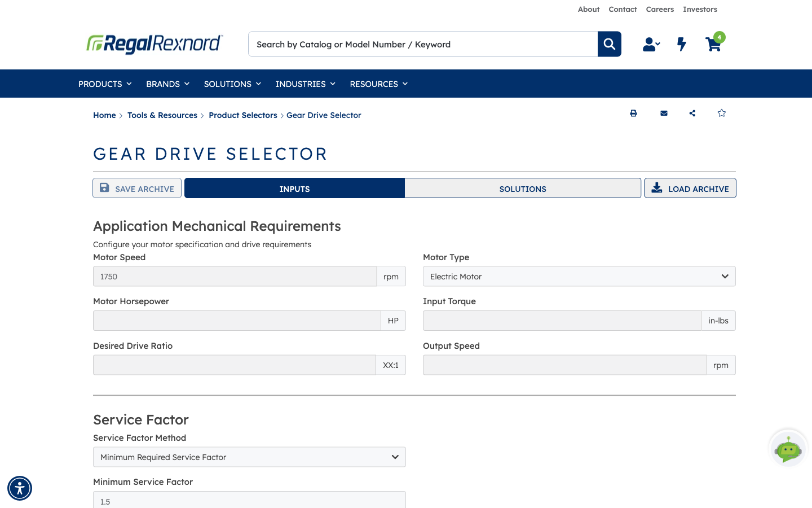The width and height of the screenshot is (812, 508).
Task: Expand the Resources menu
Action: (x=378, y=84)
